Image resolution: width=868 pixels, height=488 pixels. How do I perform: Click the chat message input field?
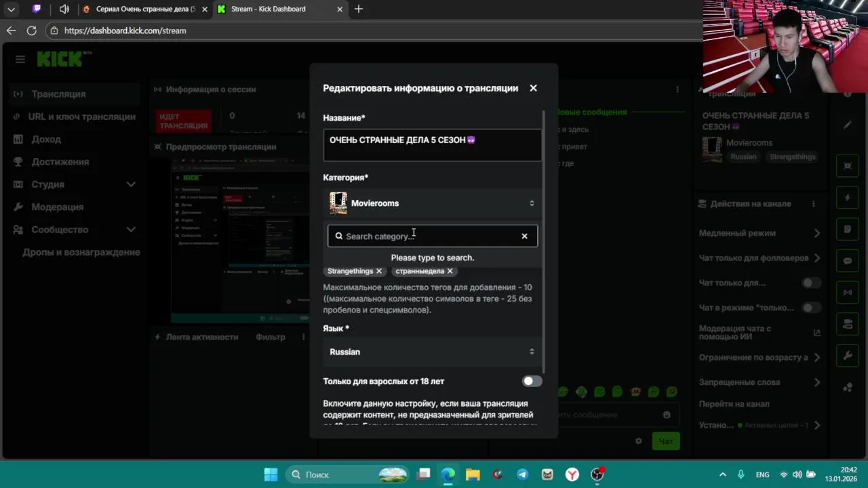point(614,415)
